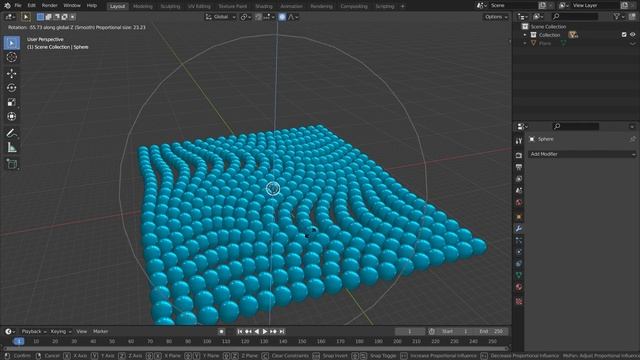Pin the Sphere properties context

633,139
